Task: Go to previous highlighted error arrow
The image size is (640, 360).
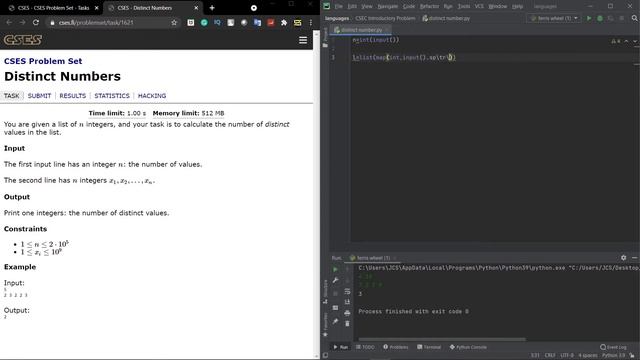Action: [x=626, y=41]
